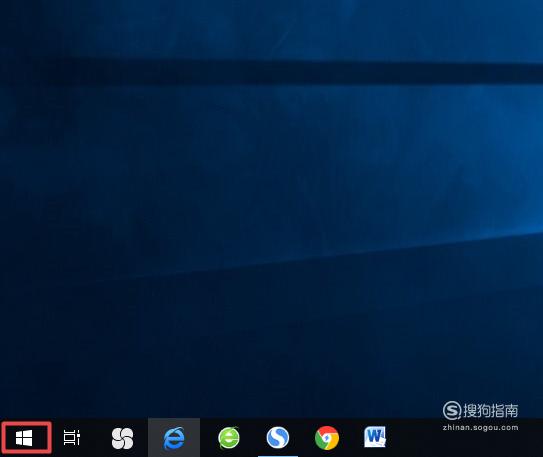The height and width of the screenshot is (457, 543).
Task: Launch Microsoft Word from the taskbar
Action: pos(375,437)
